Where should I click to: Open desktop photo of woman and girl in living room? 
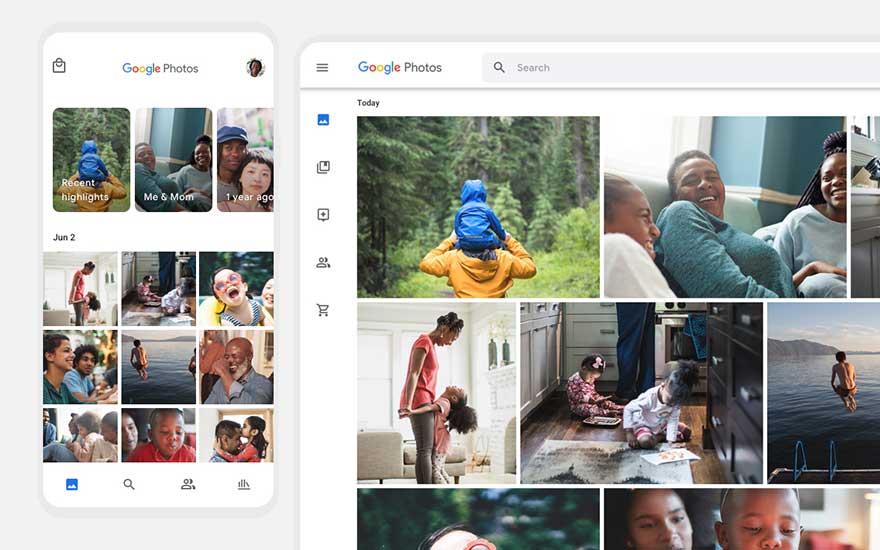coord(437,393)
